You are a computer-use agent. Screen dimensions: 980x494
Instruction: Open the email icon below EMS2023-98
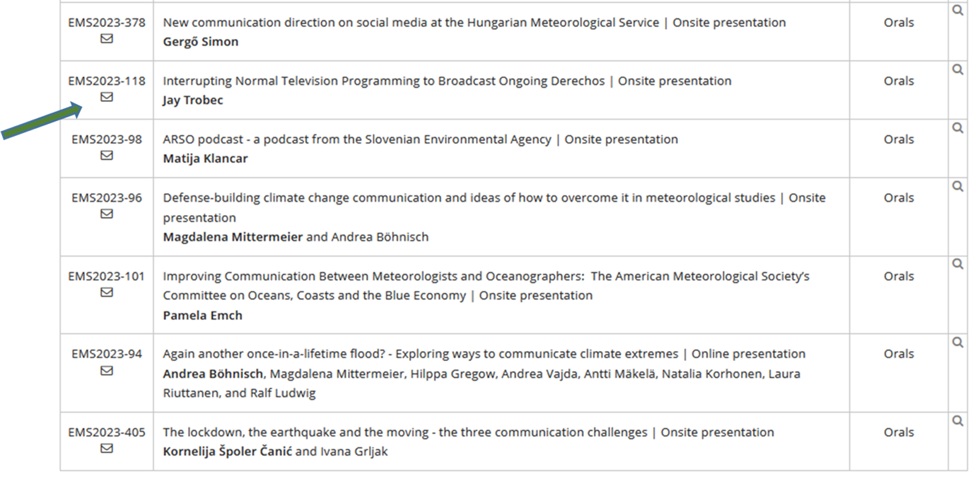pos(107,156)
